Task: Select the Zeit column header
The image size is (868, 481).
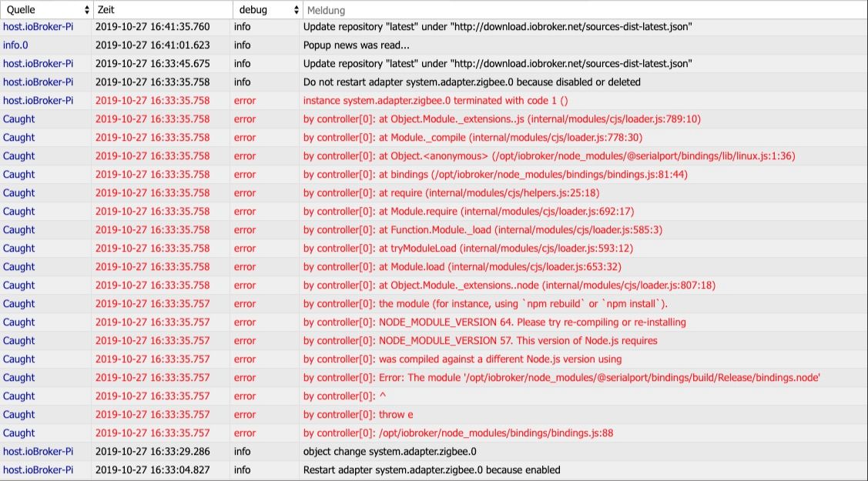Action: (x=106, y=10)
